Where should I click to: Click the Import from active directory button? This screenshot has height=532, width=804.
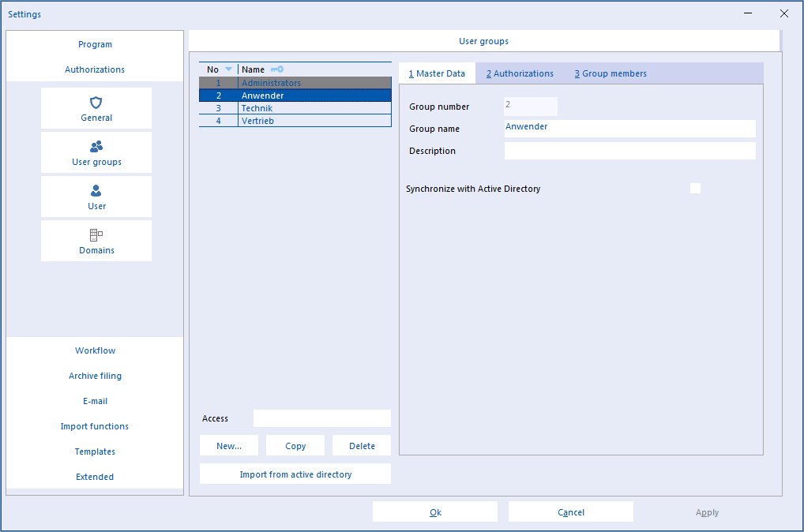pyautogui.click(x=295, y=474)
